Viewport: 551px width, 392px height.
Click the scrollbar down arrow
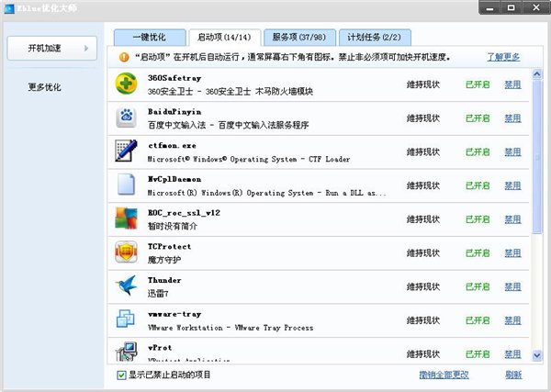(537, 355)
